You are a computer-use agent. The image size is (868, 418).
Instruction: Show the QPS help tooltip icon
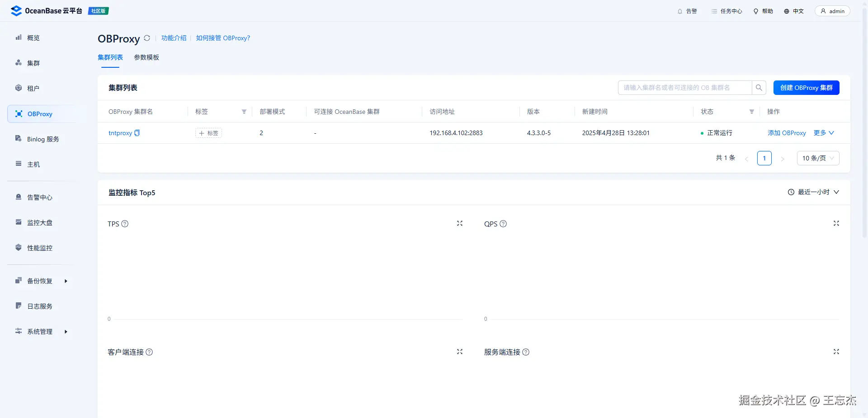[503, 224]
